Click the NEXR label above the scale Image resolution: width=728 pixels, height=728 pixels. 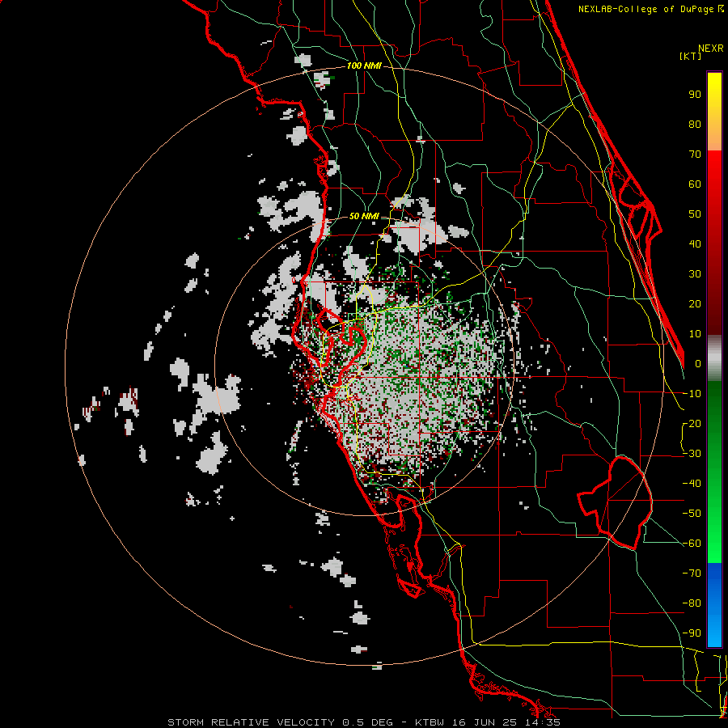(x=711, y=49)
